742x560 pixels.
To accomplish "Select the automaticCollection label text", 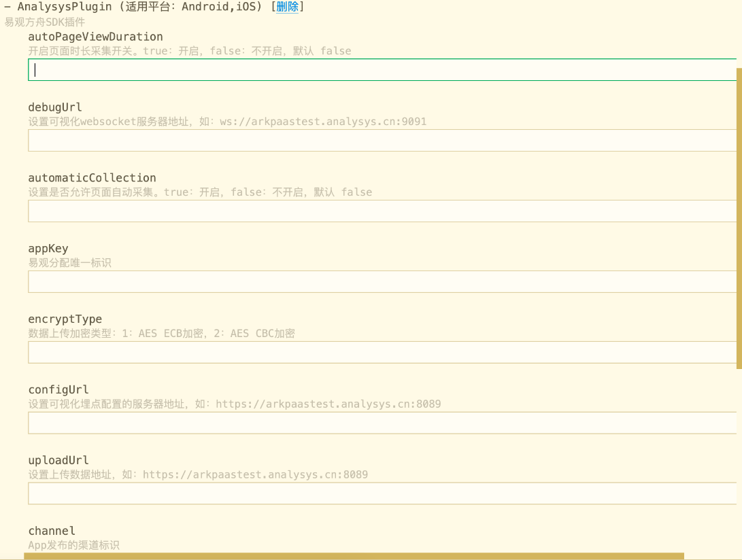I will pyautogui.click(x=92, y=178).
